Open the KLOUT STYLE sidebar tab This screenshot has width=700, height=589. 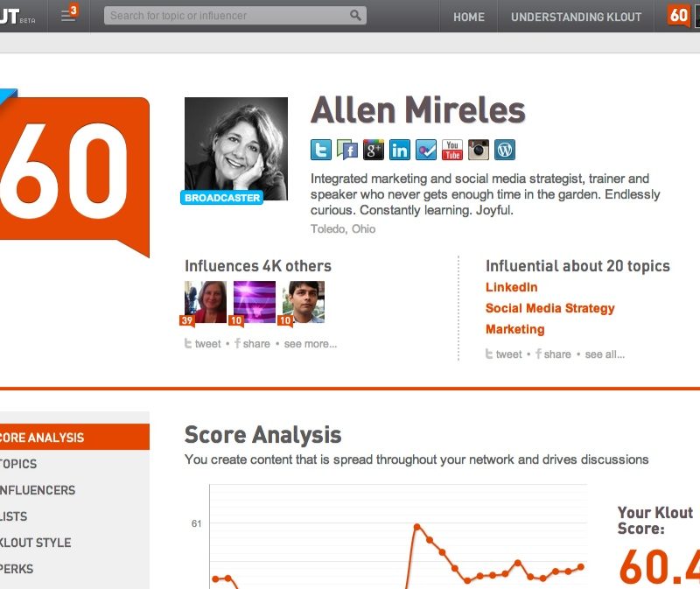(35, 543)
